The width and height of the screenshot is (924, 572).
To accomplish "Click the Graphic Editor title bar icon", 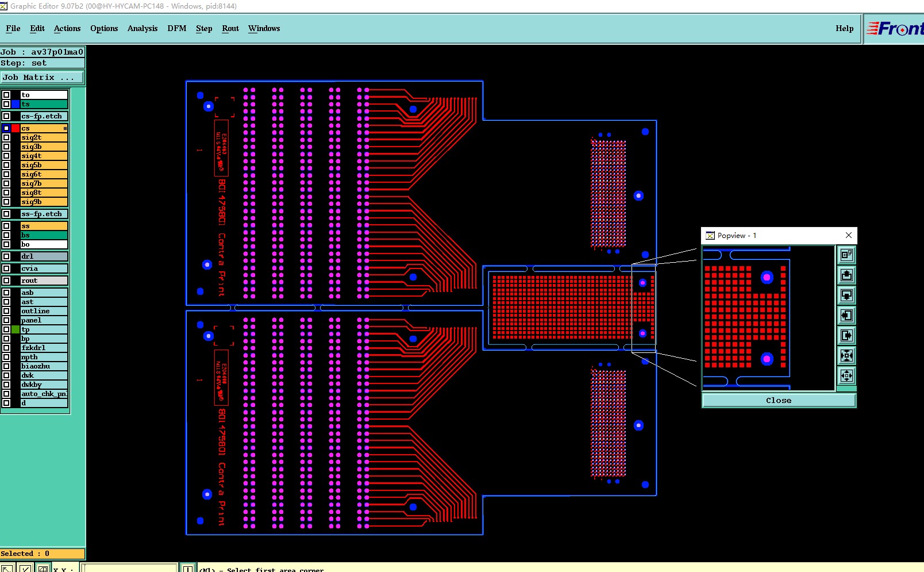I will [4, 6].
